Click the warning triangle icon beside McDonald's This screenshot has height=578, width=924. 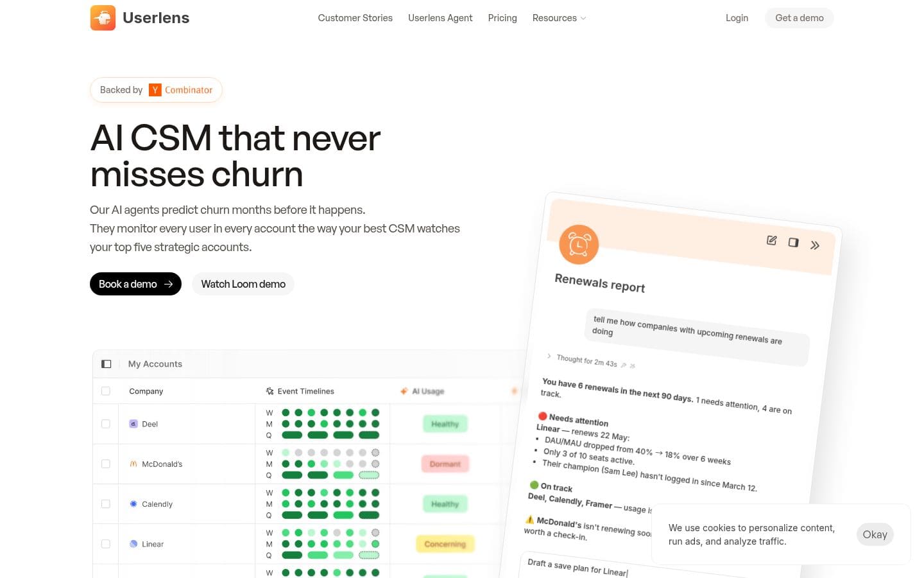tap(529, 520)
